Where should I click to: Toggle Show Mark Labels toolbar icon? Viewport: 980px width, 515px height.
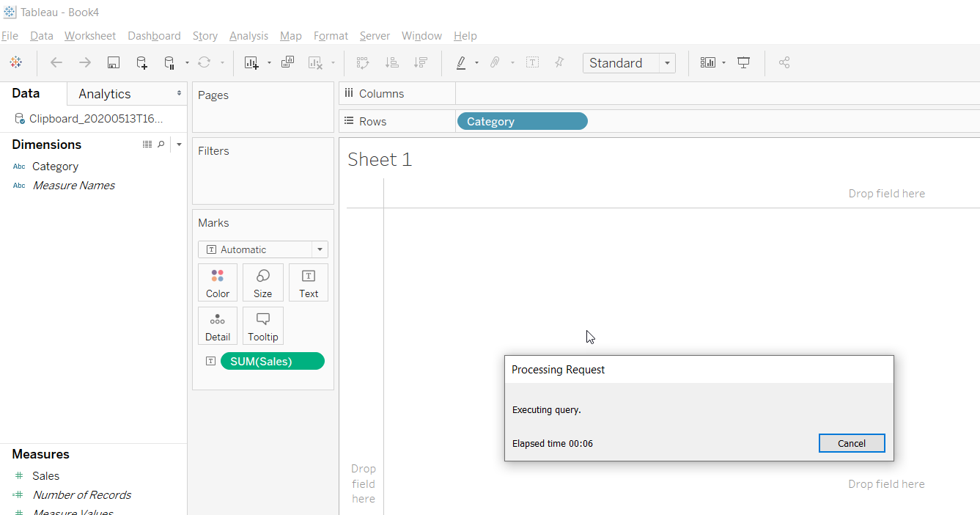pyautogui.click(x=533, y=63)
